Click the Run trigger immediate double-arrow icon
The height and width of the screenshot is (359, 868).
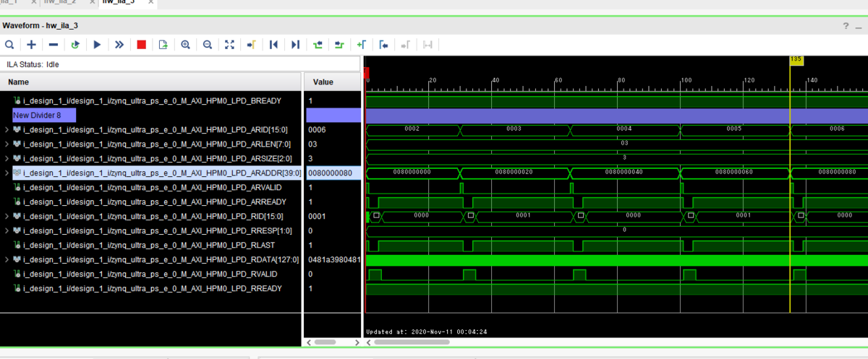point(119,45)
